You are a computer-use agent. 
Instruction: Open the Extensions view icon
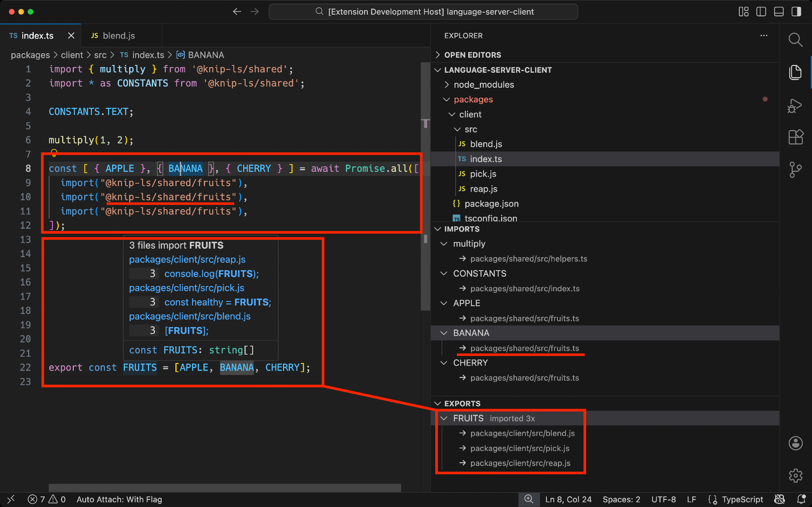795,137
